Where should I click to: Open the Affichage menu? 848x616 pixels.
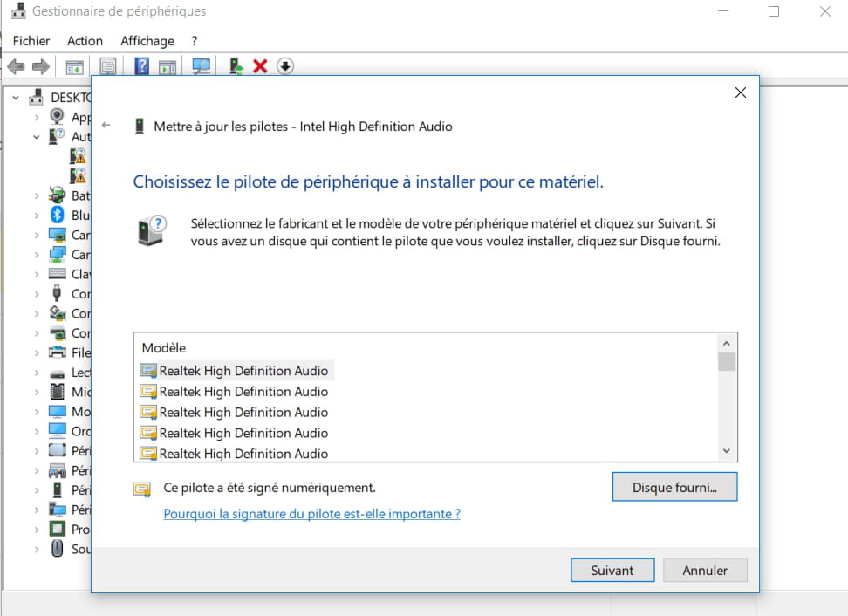point(147,41)
